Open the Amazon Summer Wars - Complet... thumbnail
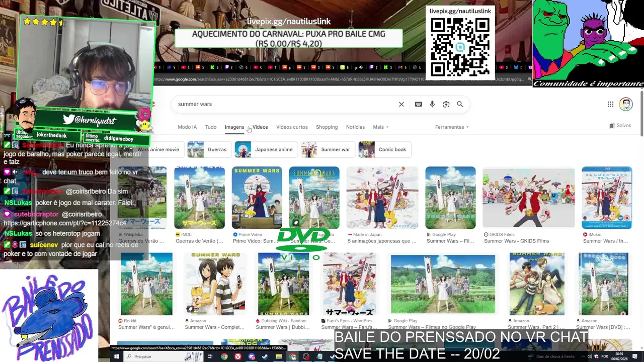 pos(215,284)
